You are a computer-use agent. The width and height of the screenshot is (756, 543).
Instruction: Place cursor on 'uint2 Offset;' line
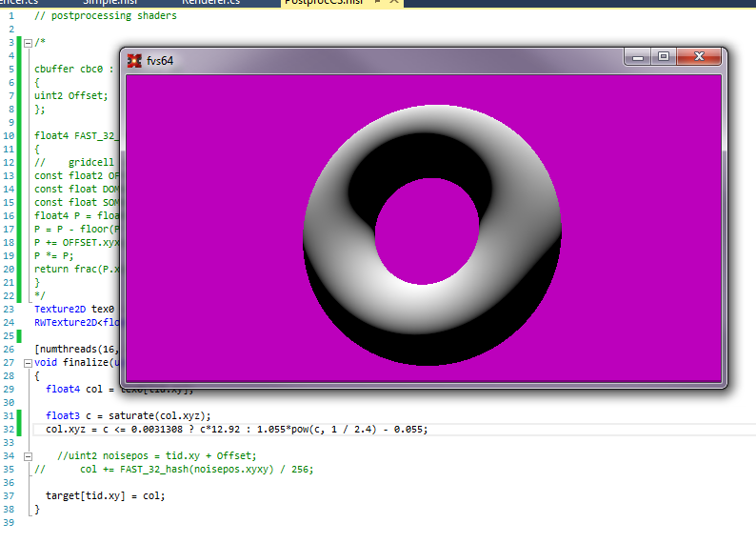click(x=70, y=96)
